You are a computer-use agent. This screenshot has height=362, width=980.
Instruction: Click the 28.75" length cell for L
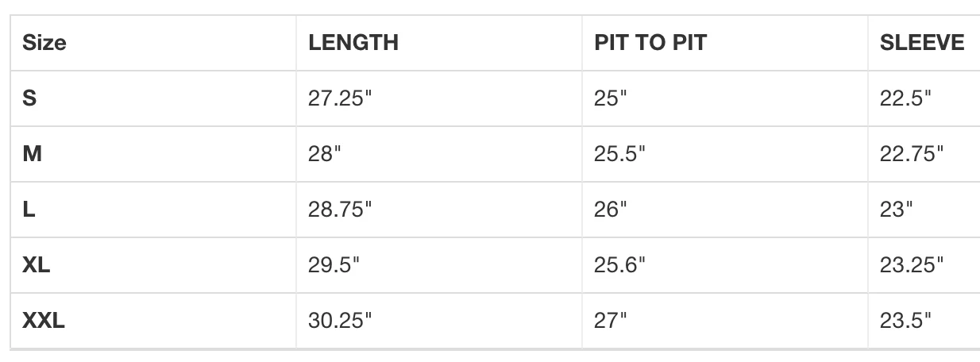(x=340, y=210)
